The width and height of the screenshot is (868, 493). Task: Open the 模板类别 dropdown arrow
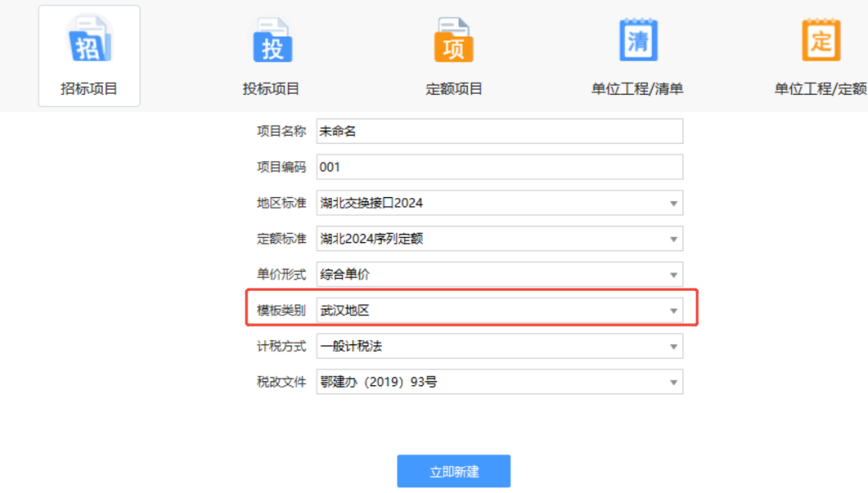click(x=674, y=310)
